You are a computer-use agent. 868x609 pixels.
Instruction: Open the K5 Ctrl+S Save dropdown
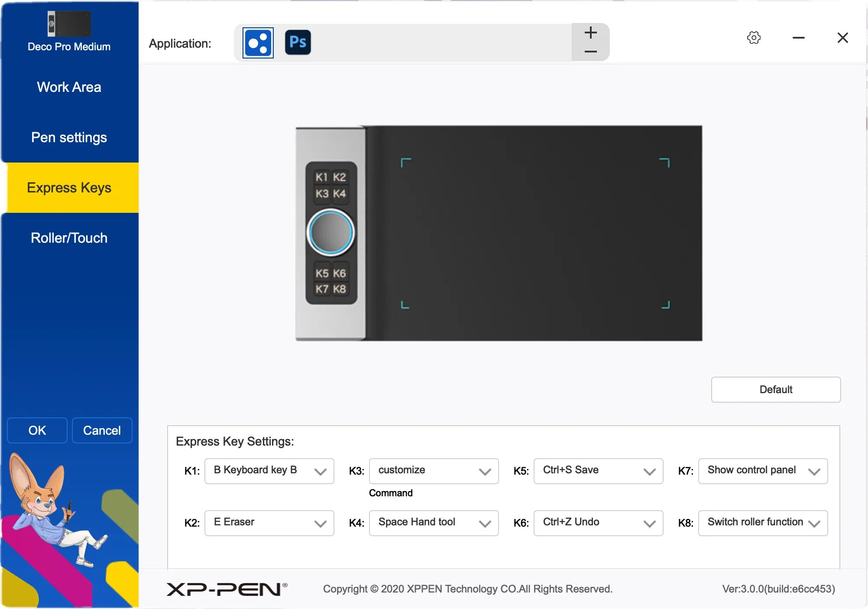598,471
